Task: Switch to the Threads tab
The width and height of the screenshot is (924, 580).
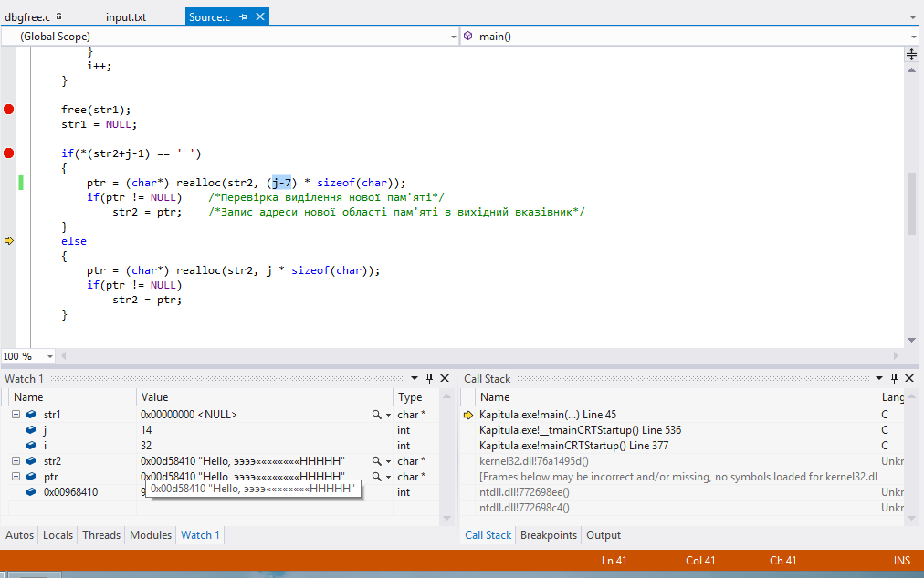Action: point(100,535)
